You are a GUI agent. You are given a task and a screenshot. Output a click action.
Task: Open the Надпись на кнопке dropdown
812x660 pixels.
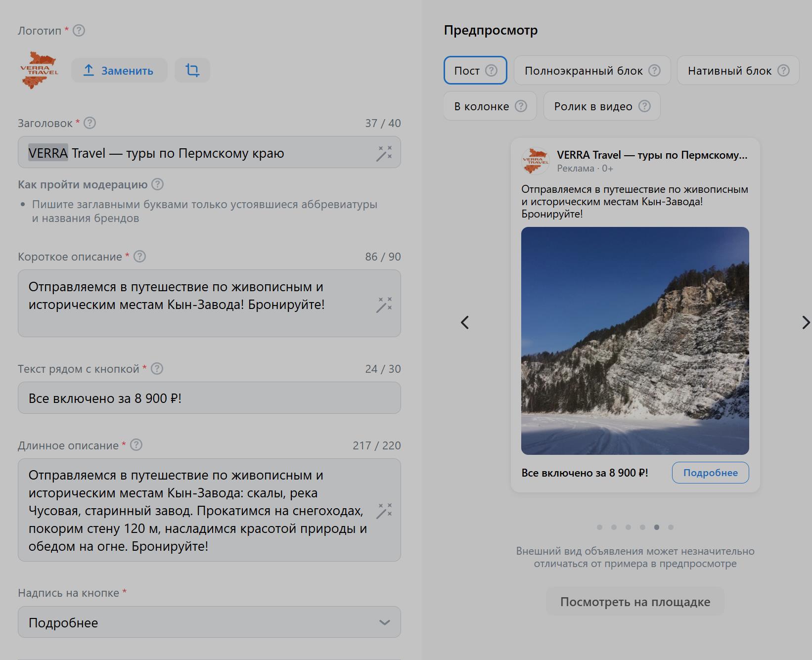point(209,622)
